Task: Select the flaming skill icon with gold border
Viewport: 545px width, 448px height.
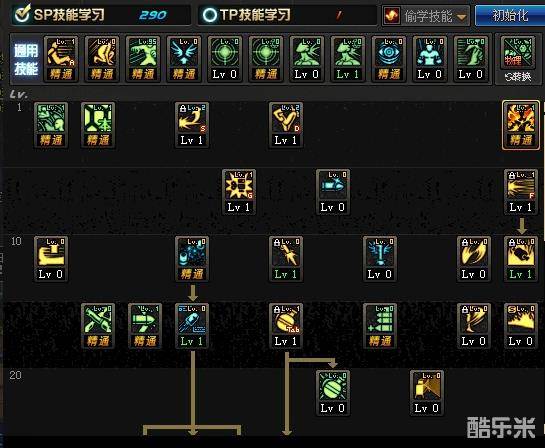Action: [x=520, y=125]
